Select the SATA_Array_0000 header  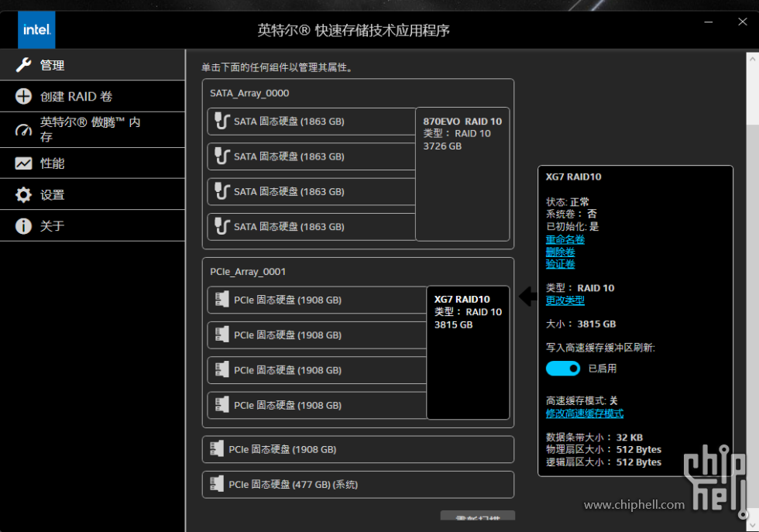(x=249, y=93)
